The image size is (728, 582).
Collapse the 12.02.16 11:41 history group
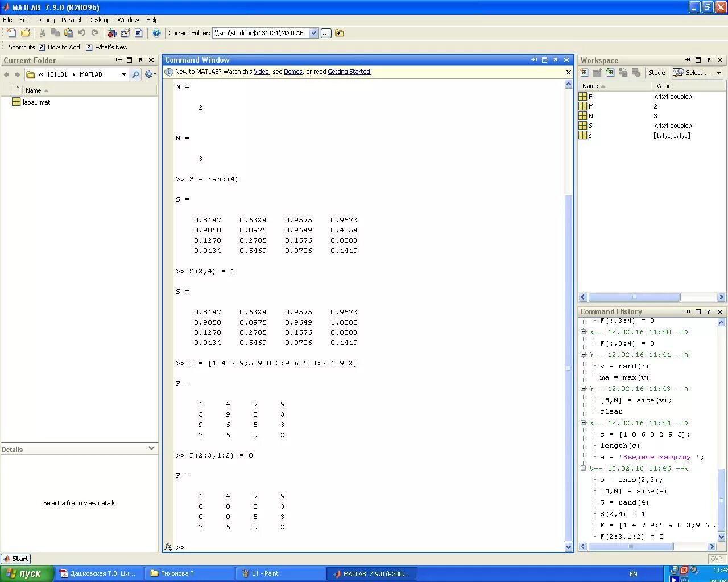(583, 355)
